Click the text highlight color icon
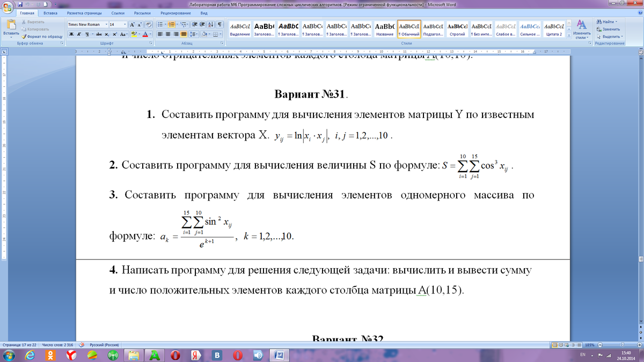 [135, 34]
